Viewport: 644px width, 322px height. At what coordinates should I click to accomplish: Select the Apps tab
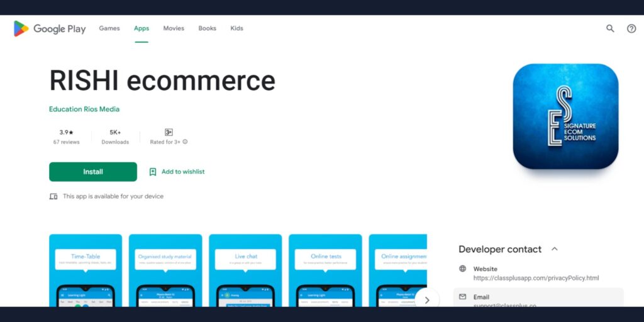coord(142,28)
